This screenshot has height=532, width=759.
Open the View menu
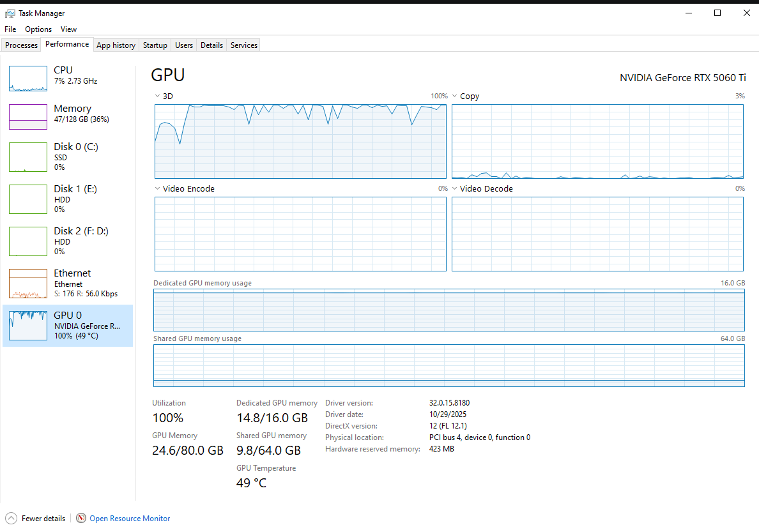point(68,29)
